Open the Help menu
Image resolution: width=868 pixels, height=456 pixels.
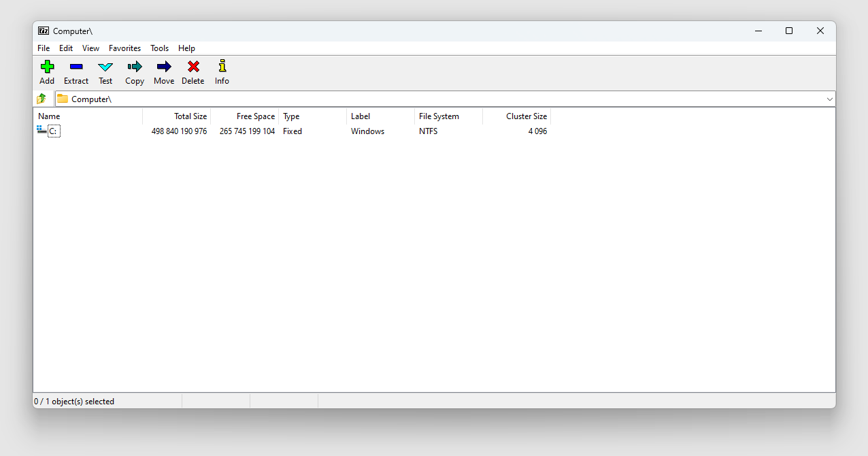pos(186,48)
